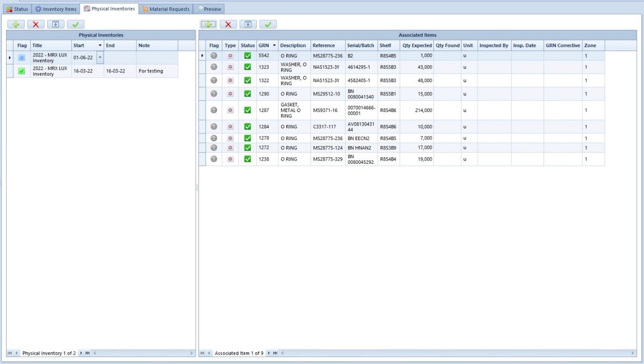Select cell with reference C3317-117
The image size is (644, 364).
tap(328, 127)
